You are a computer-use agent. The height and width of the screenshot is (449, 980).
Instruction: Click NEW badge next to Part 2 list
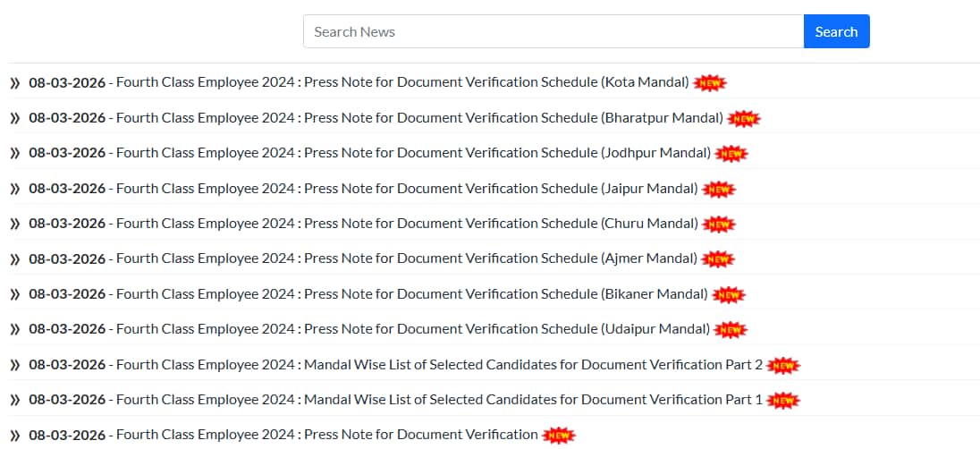coord(783,366)
